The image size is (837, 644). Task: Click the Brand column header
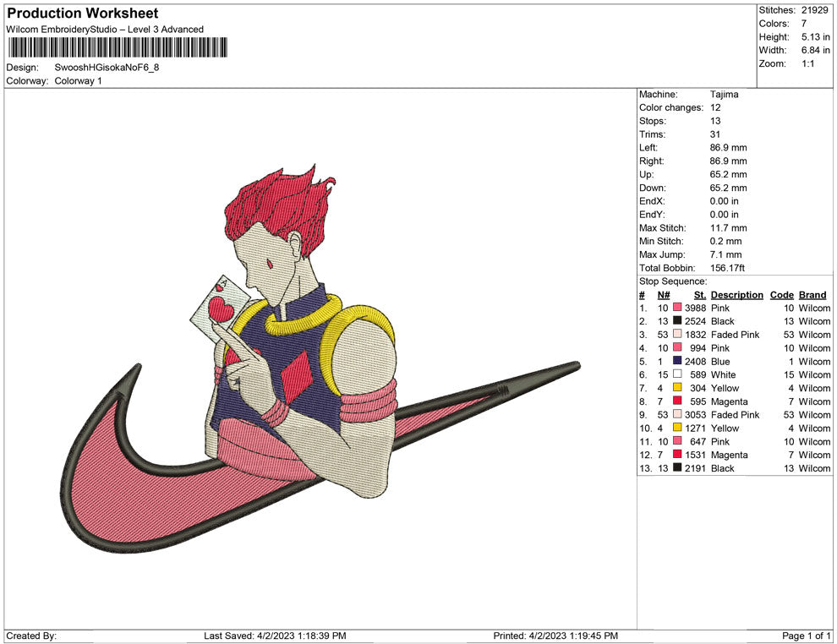tap(812, 294)
